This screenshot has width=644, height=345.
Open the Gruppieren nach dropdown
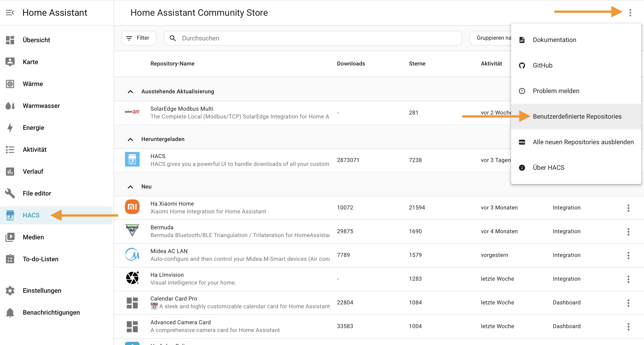(491, 38)
